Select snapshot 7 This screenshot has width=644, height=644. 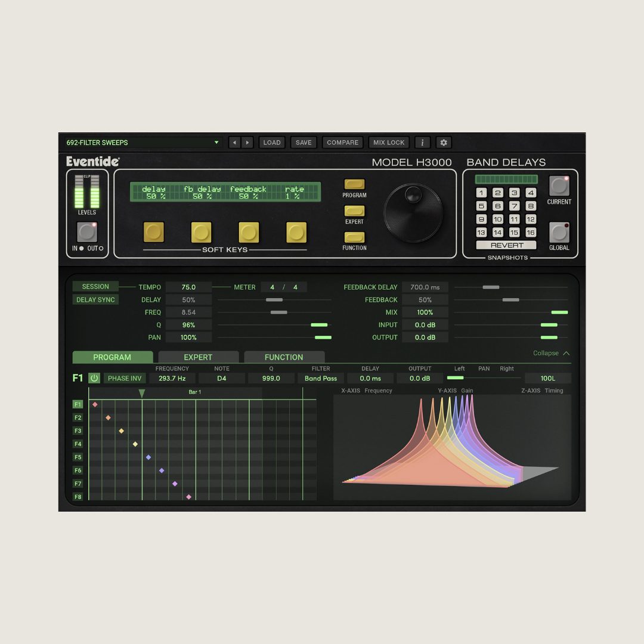[514, 206]
